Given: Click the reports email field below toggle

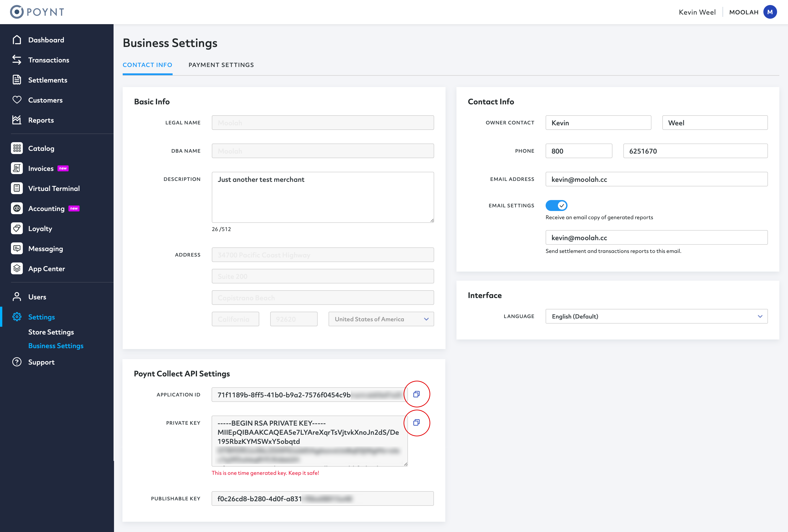Looking at the screenshot, I should pyautogui.click(x=656, y=238).
